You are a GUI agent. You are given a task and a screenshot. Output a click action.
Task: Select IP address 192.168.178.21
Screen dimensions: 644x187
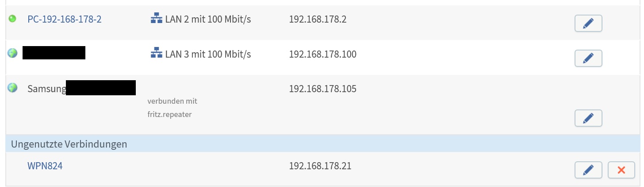point(319,166)
